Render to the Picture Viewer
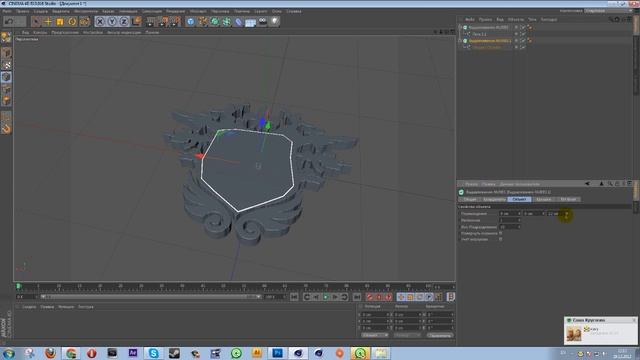Screen dimensions: 640x360 tap(164, 21)
